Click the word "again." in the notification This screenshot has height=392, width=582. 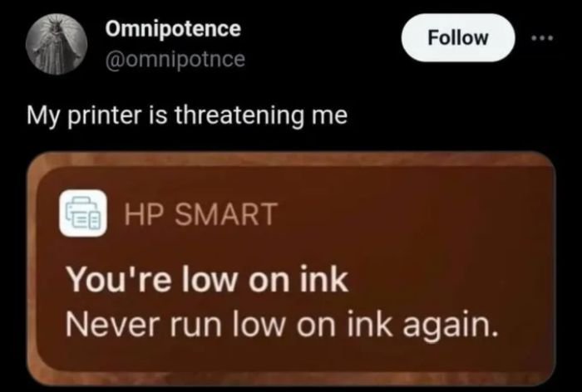[451, 326]
